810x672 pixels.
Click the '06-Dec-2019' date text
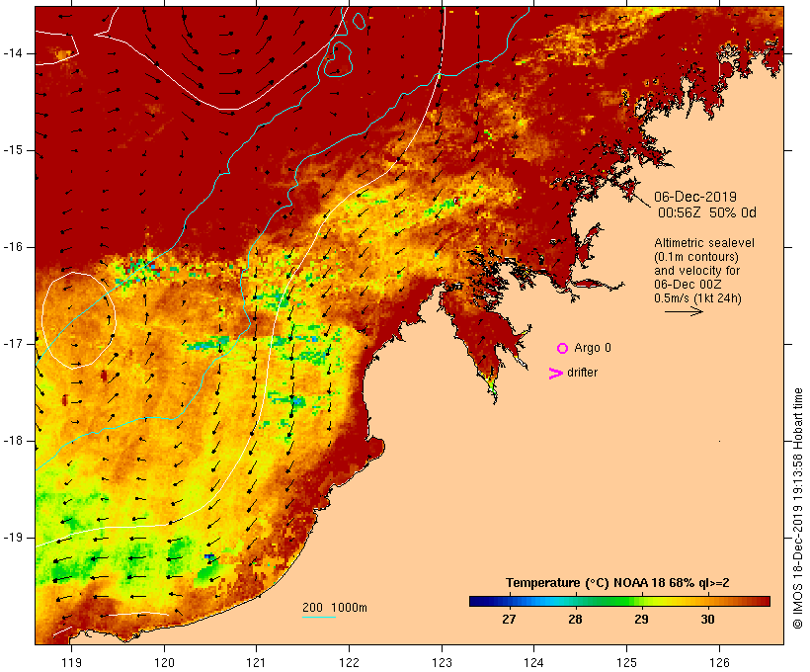coord(695,197)
